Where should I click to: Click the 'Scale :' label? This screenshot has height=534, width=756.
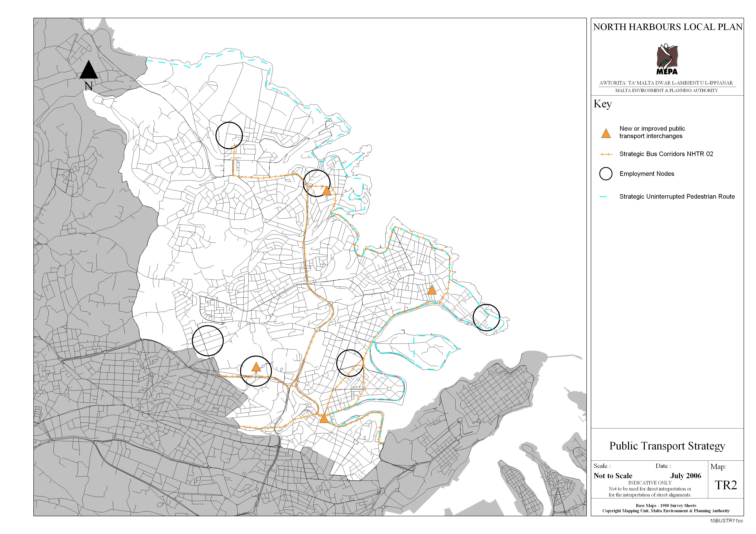point(602,466)
